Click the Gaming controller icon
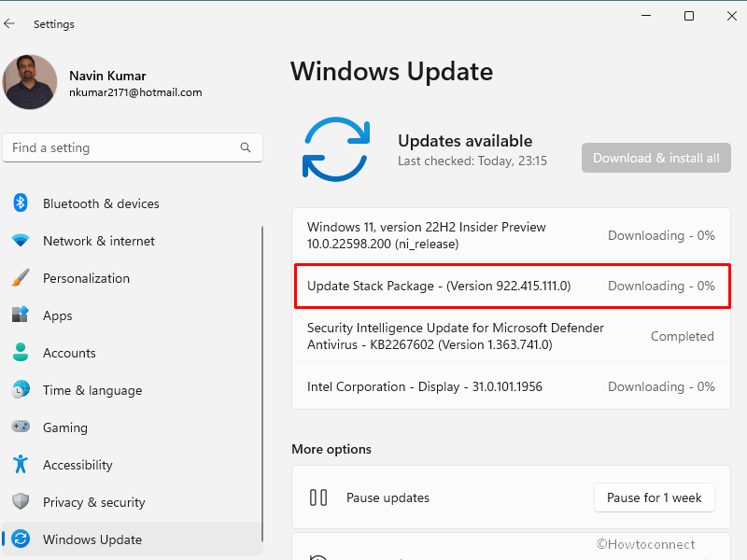The width and height of the screenshot is (747, 560). tap(21, 427)
